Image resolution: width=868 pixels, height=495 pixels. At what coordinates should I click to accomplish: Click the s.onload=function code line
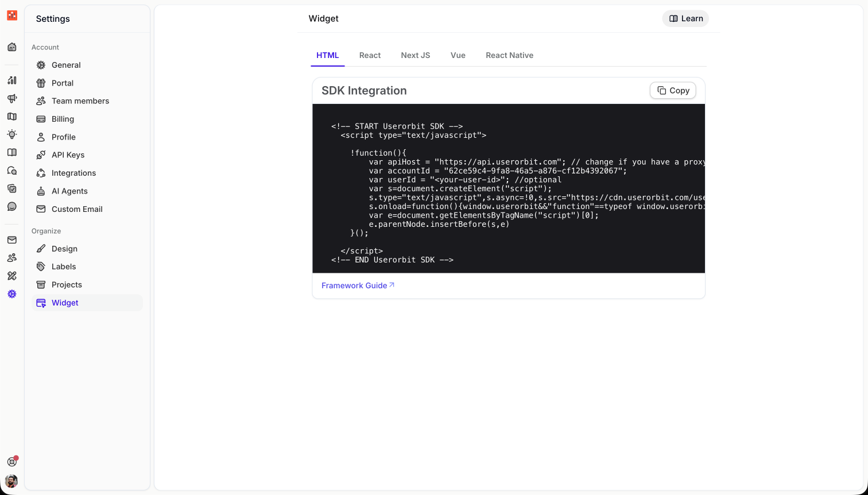(537, 207)
